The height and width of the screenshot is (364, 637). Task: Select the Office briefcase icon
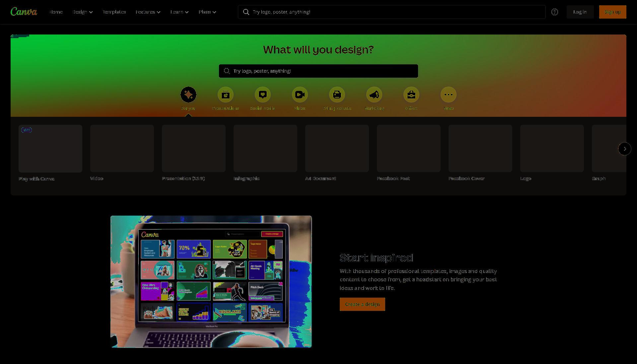[411, 95]
